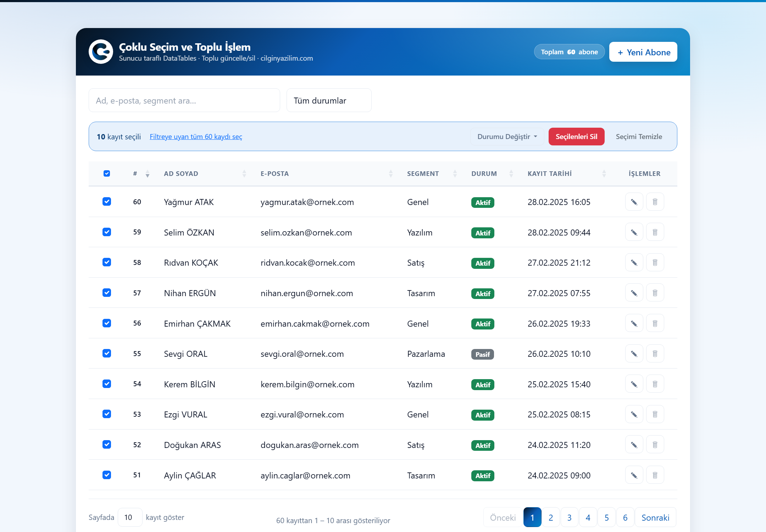Open the records-per-page selector showing 10

pos(130,517)
